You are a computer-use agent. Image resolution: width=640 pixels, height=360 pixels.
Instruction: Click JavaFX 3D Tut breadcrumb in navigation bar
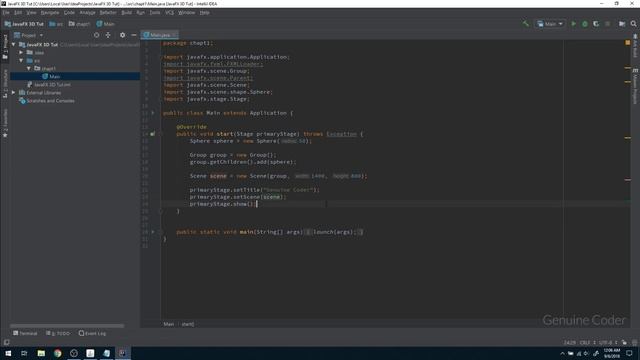coord(24,24)
